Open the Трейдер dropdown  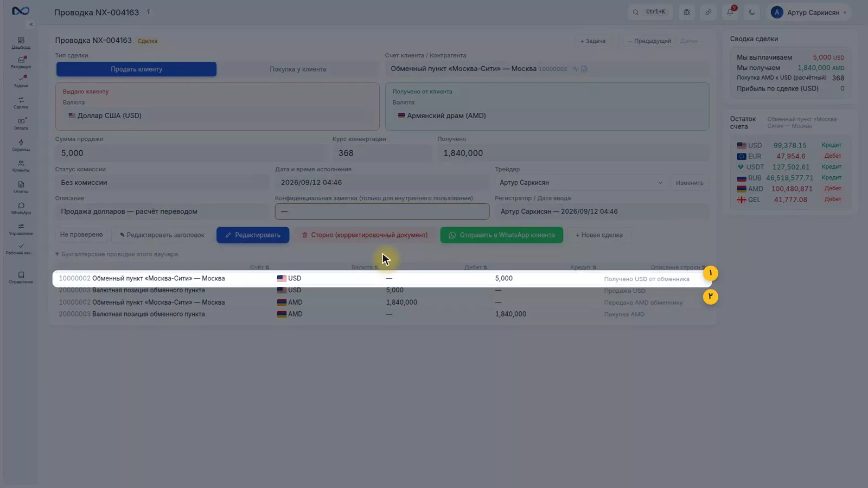pos(581,183)
